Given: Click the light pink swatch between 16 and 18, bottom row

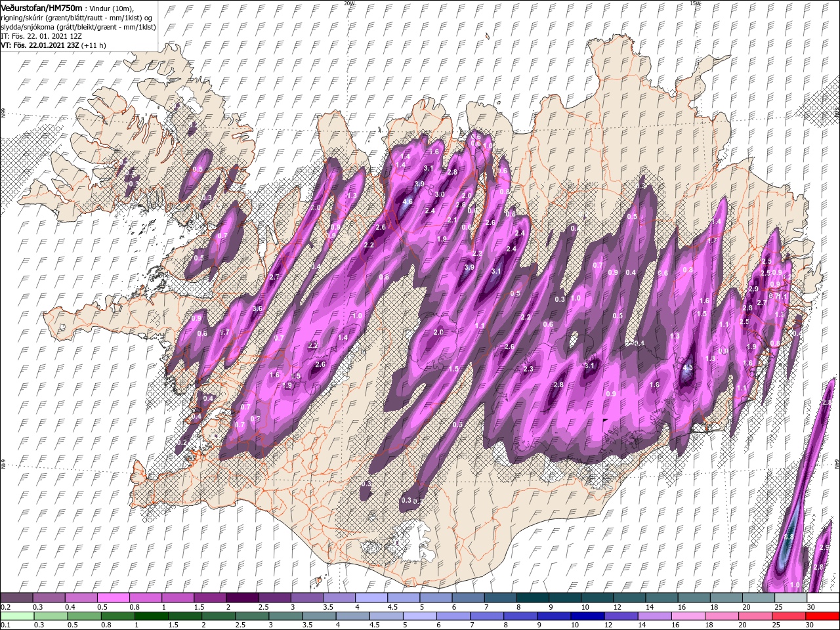Looking at the screenshot, I should [687, 616].
